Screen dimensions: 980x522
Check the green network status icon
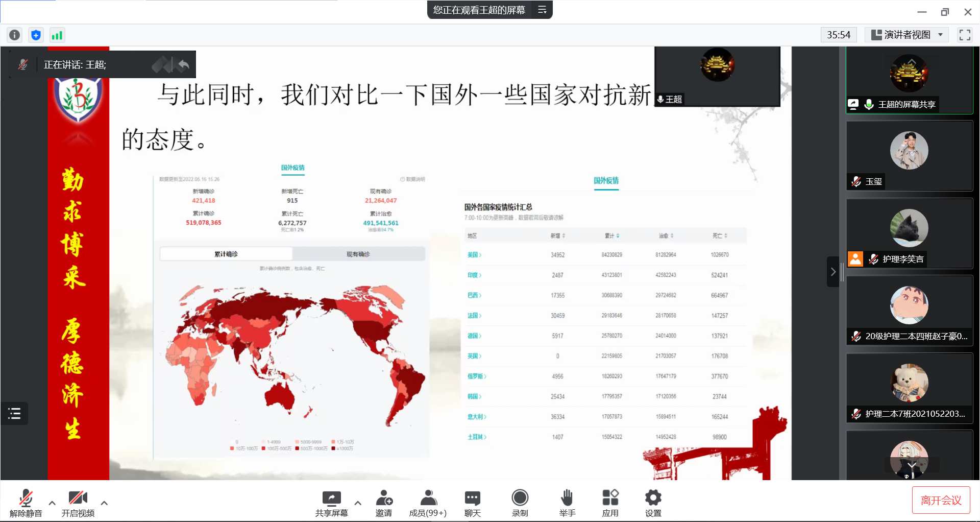click(x=57, y=35)
